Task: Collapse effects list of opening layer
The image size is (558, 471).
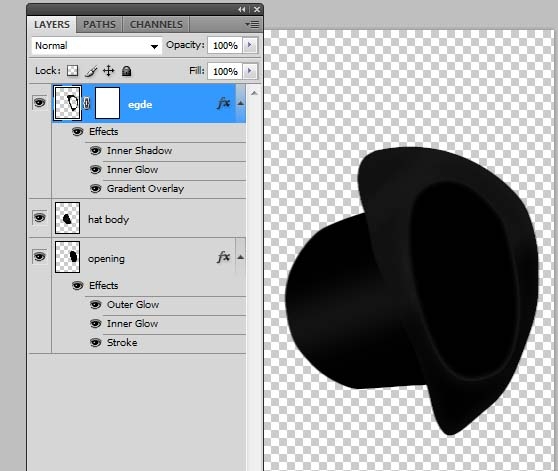Action: click(x=241, y=257)
